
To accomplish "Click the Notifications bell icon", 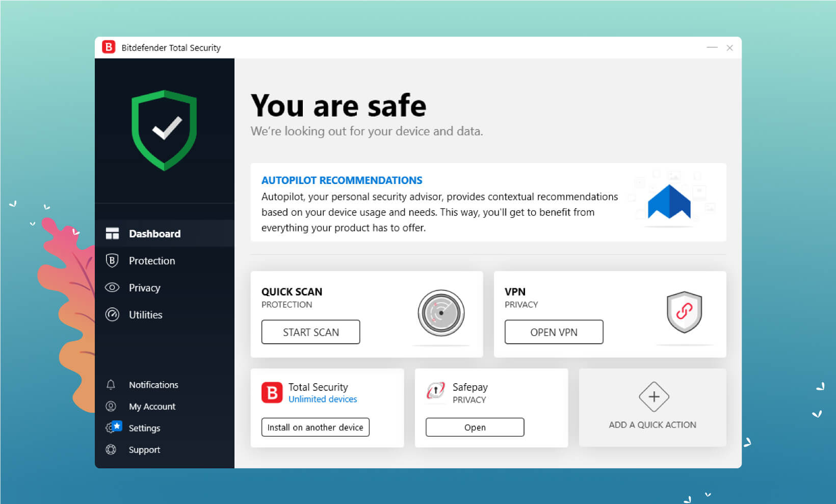I will [x=111, y=385].
